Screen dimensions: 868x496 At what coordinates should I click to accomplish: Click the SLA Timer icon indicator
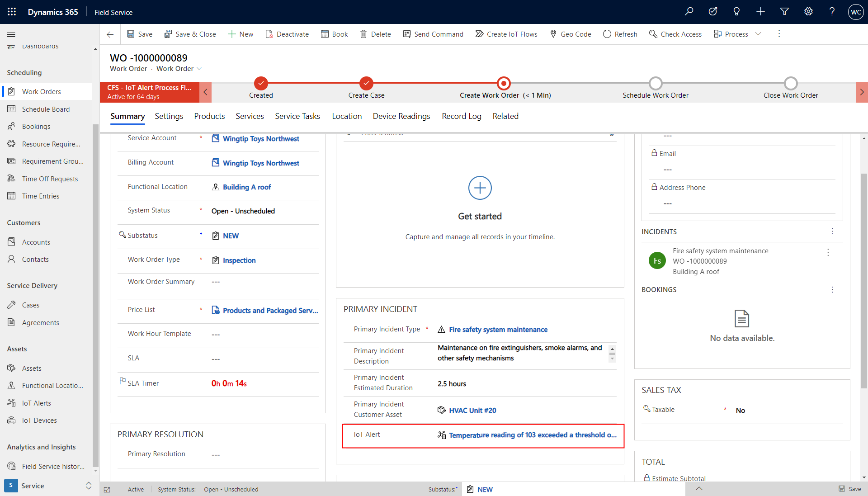coord(123,381)
